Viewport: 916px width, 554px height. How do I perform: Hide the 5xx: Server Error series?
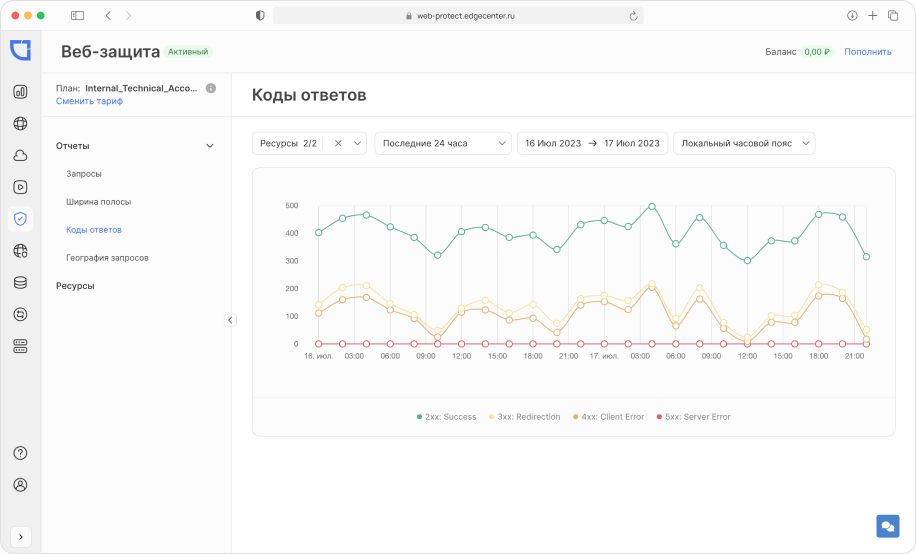[693, 416]
